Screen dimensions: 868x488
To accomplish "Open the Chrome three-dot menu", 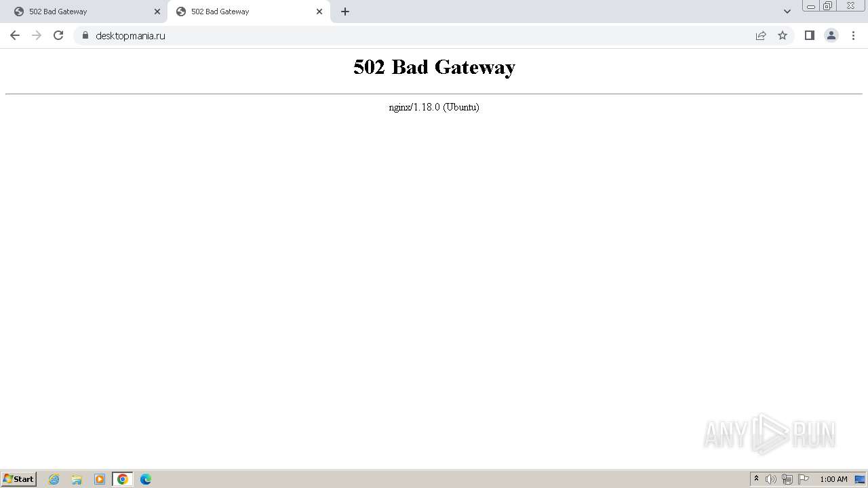I will point(853,35).
